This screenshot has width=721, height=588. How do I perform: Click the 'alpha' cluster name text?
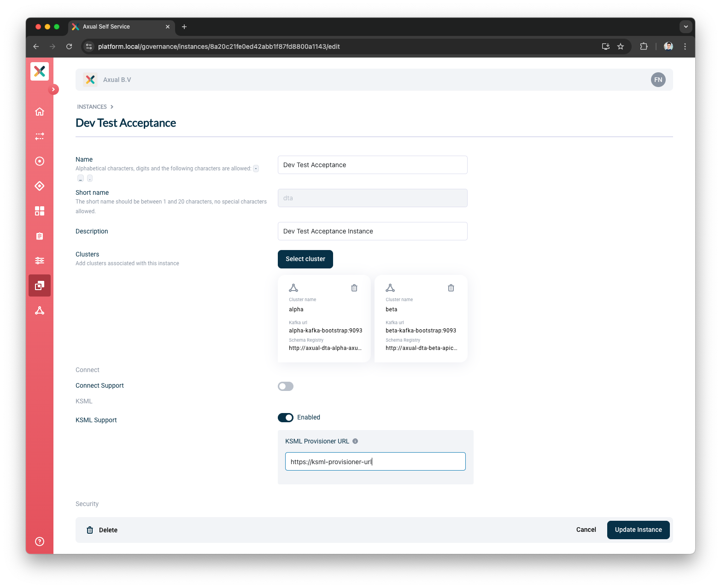click(x=296, y=309)
